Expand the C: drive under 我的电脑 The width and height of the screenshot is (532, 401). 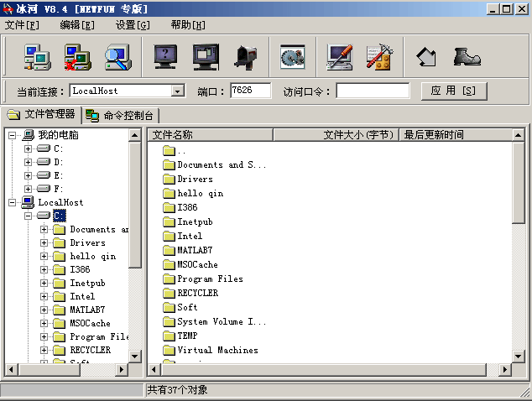click(x=29, y=149)
